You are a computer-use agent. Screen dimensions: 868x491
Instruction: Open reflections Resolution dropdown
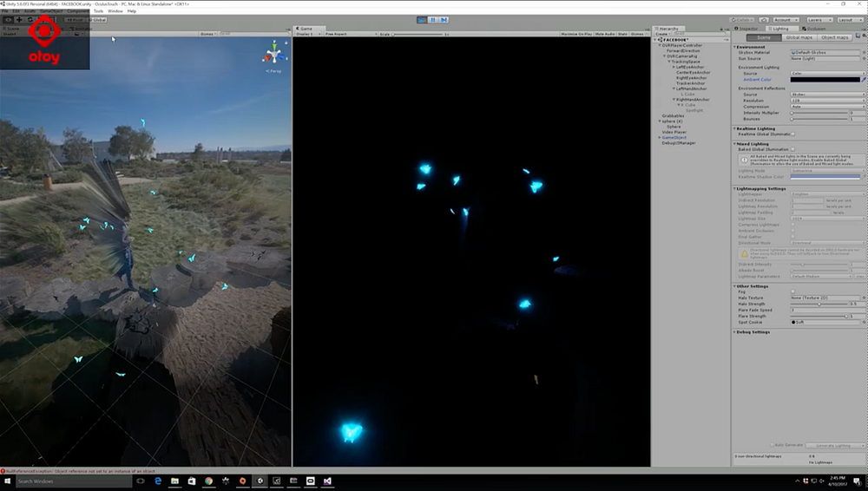[x=827, y=101]
